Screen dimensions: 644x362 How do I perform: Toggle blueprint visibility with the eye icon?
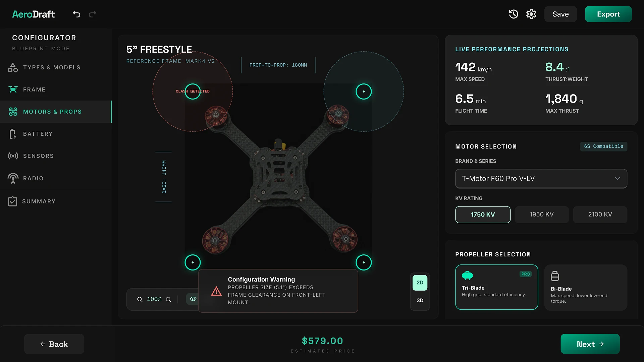tap(193, 299)
